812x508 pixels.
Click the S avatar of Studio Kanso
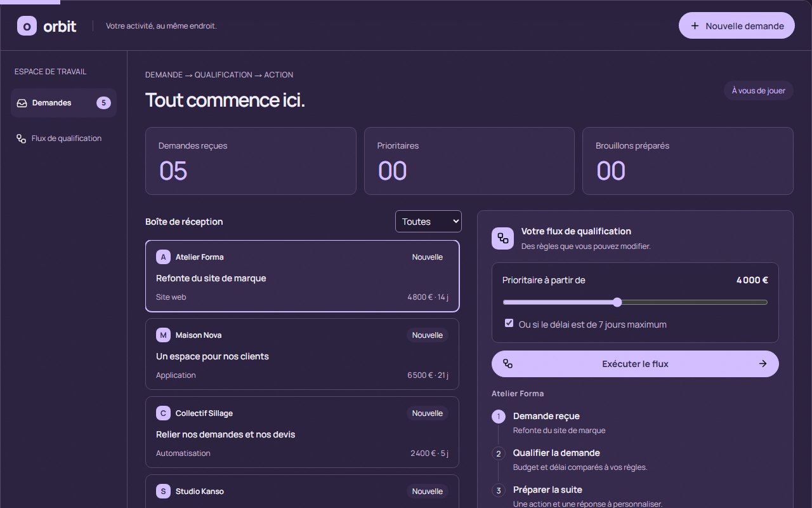(163, 491)
